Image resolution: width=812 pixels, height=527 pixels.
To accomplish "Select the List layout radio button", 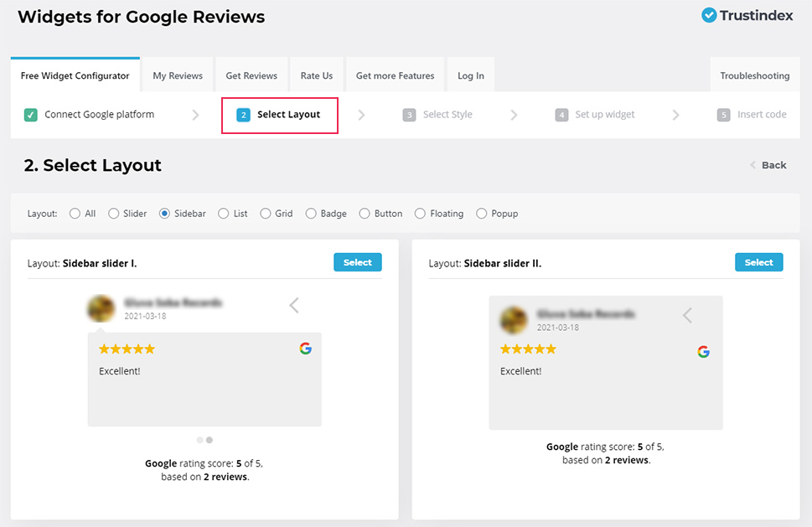I will [x=223, y=214].
